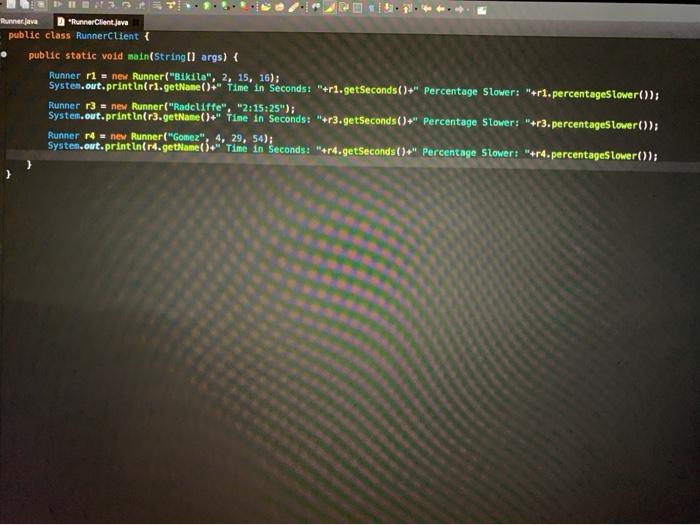The height and width of the screenshot is (525, 700).
Task: Open the Debug configurations dropdown arrow
Action: click(x=196, y=6)
